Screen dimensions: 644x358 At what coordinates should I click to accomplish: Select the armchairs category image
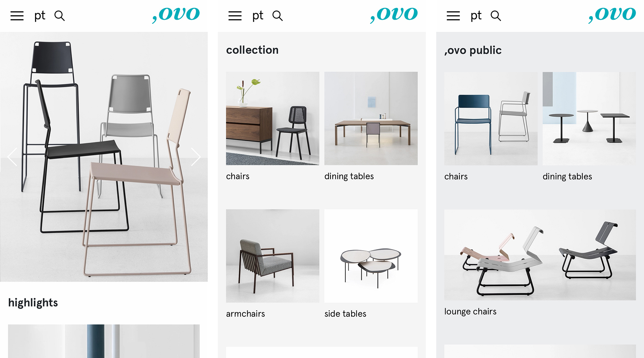(x=272, y=256)
